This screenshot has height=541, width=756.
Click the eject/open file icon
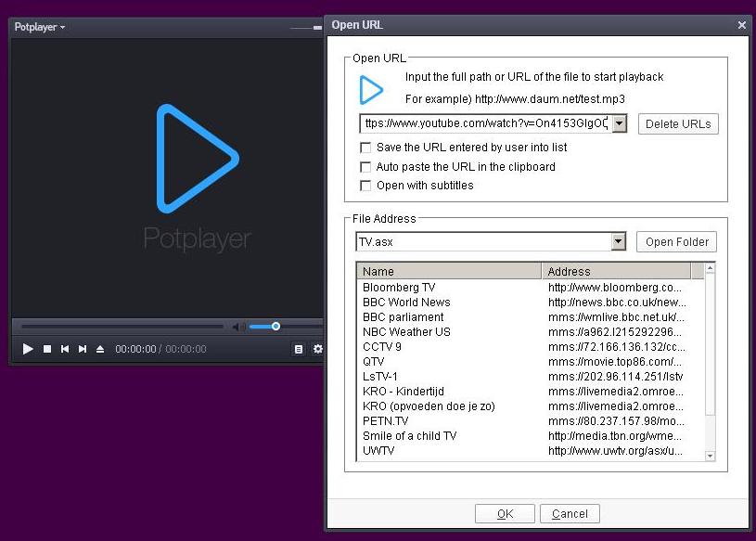(x=100, y=349)
